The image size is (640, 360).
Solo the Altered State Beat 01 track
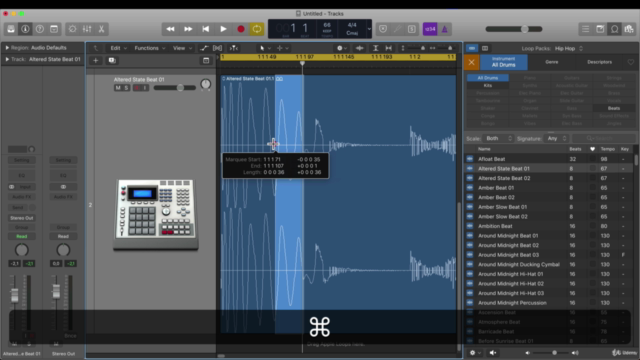126,88
